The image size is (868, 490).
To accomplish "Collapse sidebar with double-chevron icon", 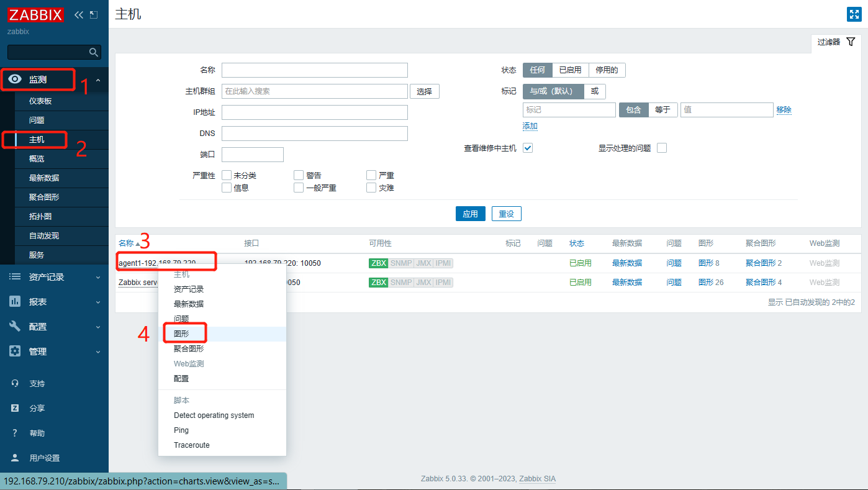I will 79,14.
